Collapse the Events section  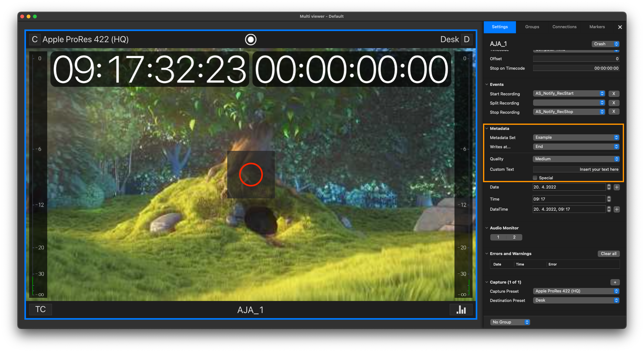pyautogui.click(x=487, y=85)
